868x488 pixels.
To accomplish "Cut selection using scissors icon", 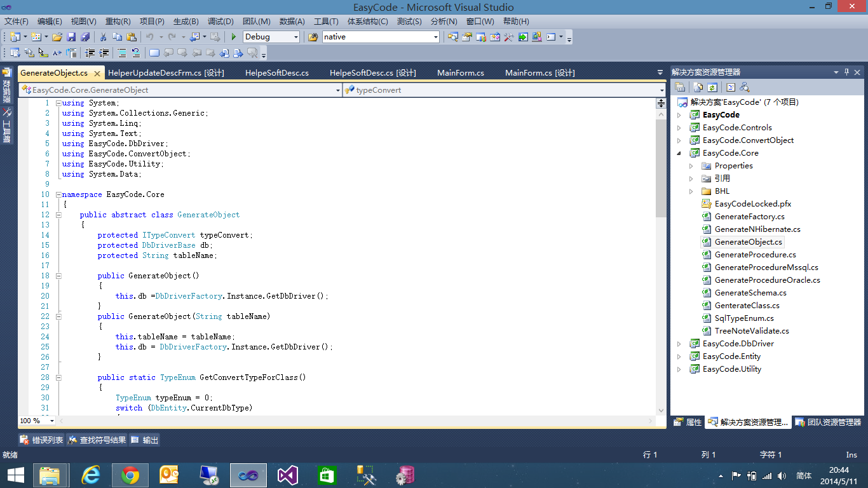I will click(103, 37).
